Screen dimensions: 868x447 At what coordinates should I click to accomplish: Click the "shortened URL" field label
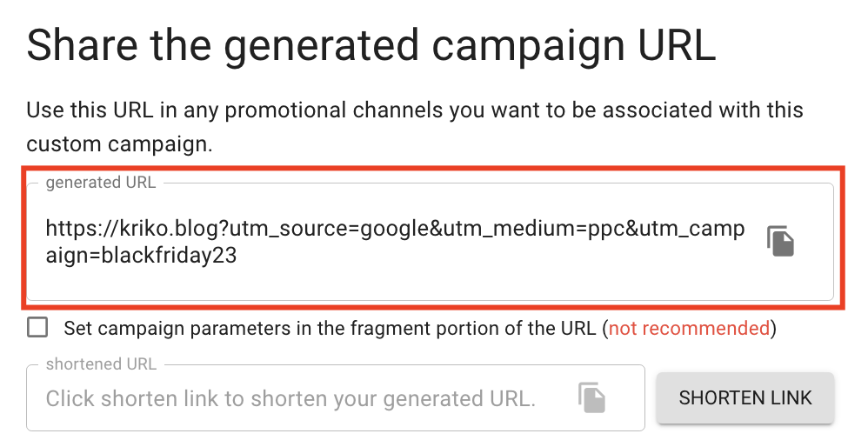[x=101, y=364]
